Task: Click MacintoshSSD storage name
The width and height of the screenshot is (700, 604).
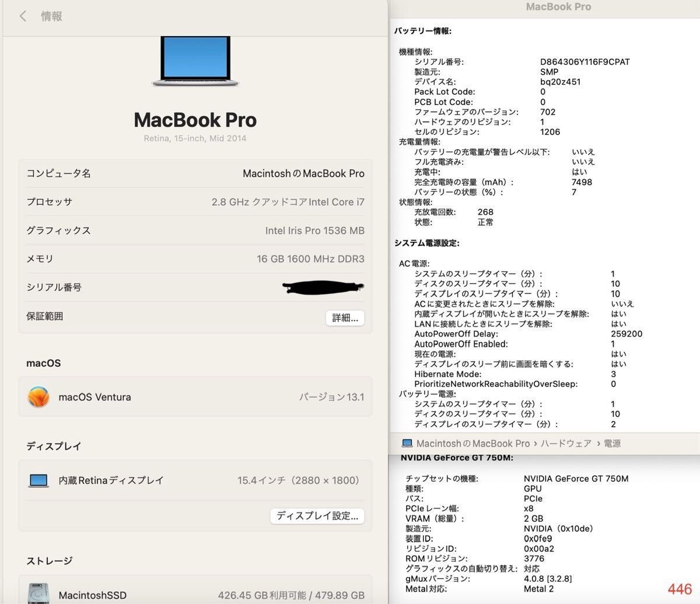Action: click(93, 595)
